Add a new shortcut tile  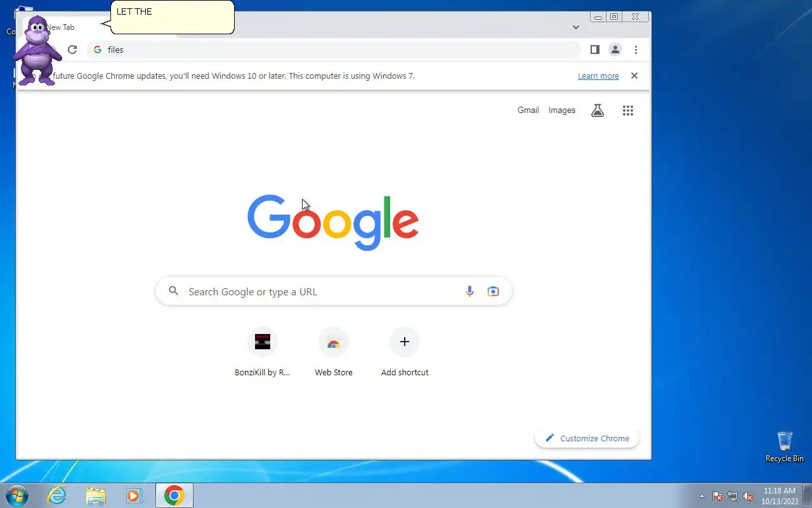tap(405, 352)
